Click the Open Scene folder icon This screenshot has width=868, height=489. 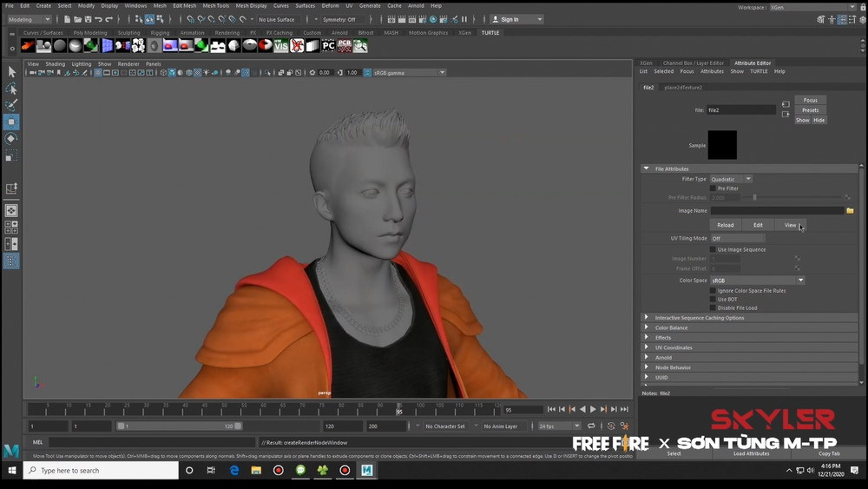tap(77, 19)
